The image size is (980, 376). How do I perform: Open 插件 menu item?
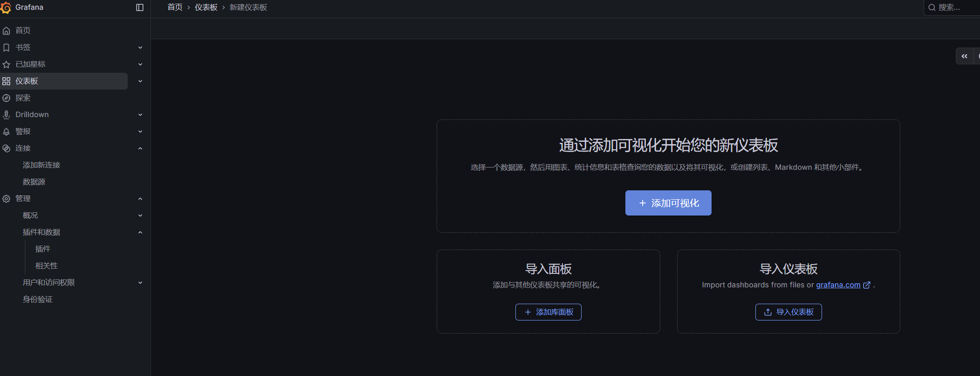(43, 249)
